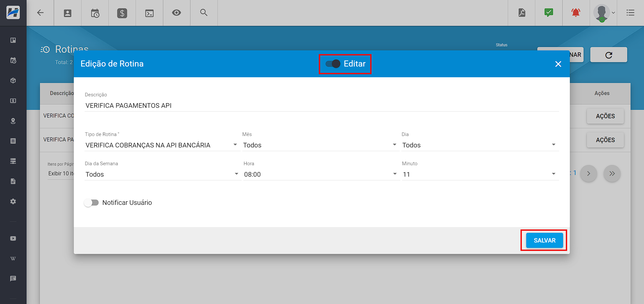This screenshot has width=644, height=304.
Task: Click the green checkmark message icon
Action: point(549,13)
